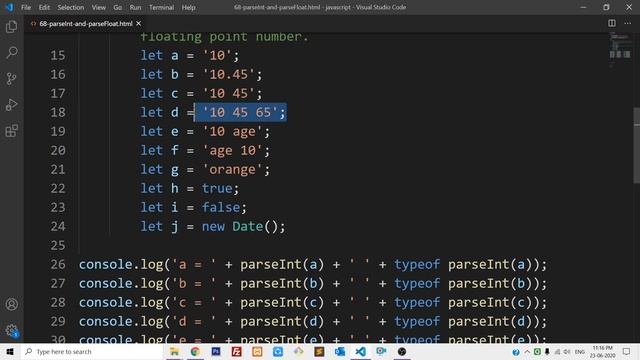Image resolution: width=640 pixels, height=360 pixels.
Task: Click 'typeof' keyword on line 27
Action: [x=417, y=283]
